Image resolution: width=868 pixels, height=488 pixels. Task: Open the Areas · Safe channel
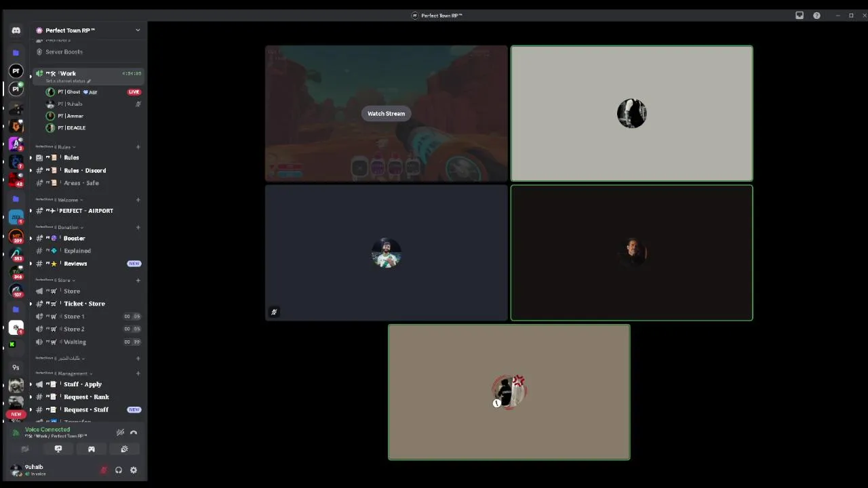(x=88, y=183)
